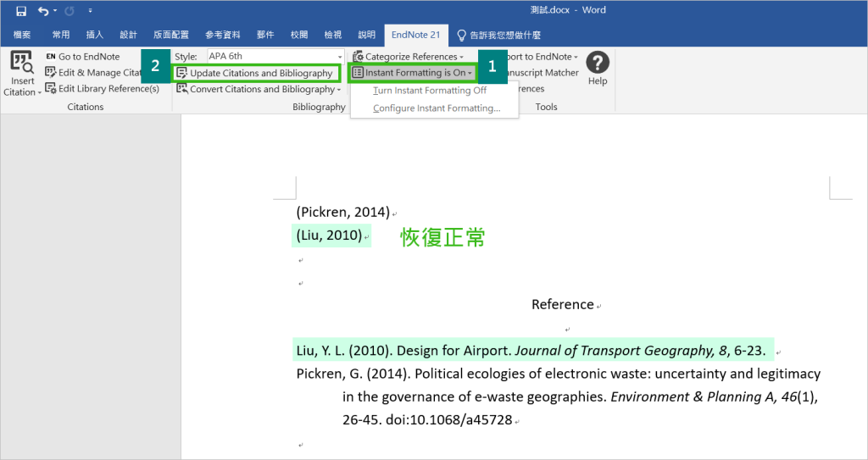Switch to the 檢視 tab
Viewport: 868px width, 460px height.
[332, 35]
